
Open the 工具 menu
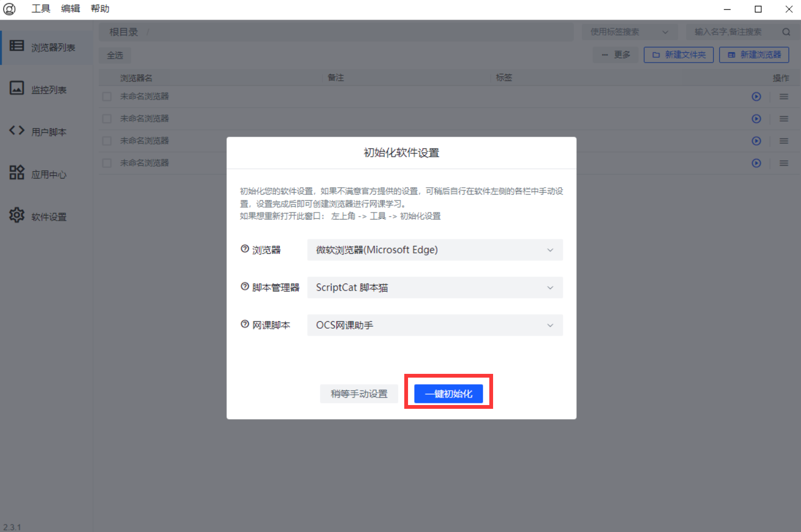tap(41, 9)
